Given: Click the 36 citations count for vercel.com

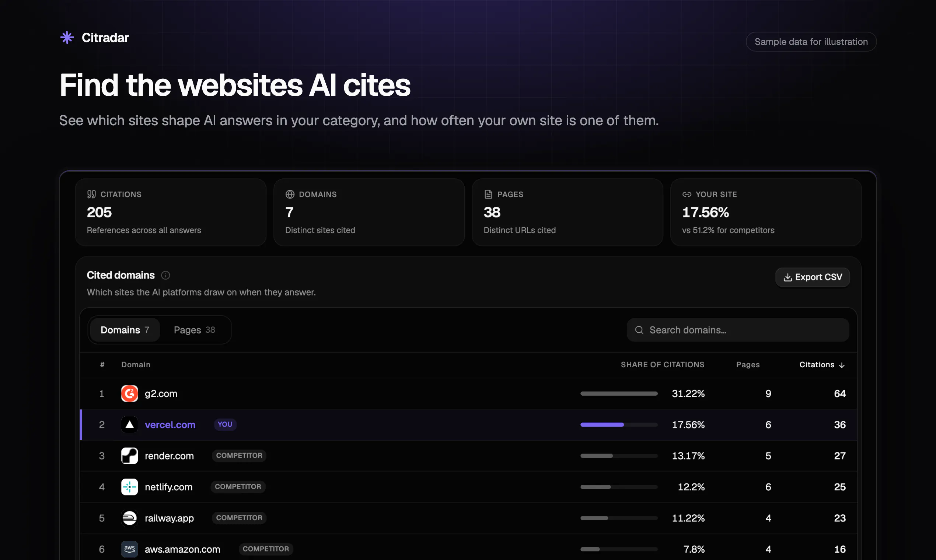Looking at the screenshot, I should (840, 424).
